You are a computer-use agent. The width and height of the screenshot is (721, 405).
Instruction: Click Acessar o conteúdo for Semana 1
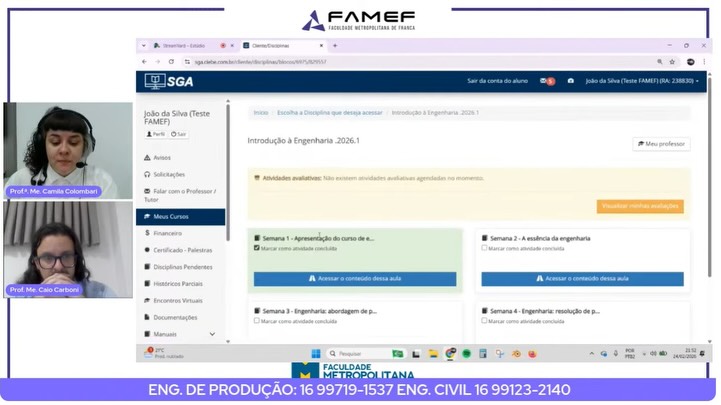coord(354,279)
